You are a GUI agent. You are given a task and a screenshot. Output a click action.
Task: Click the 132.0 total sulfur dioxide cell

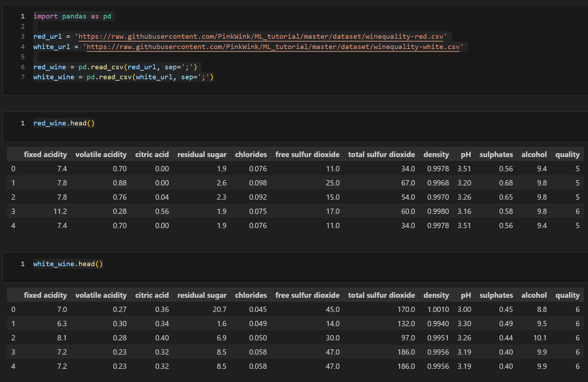[x=406, y=324]
